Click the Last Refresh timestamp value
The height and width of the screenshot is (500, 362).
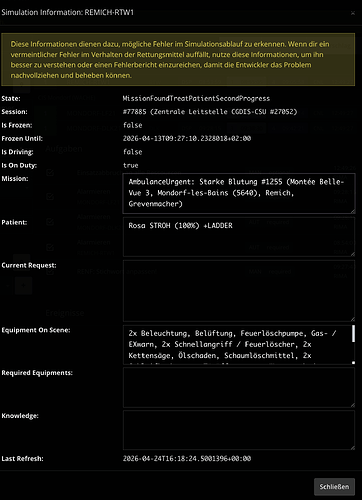pos(187,459)
